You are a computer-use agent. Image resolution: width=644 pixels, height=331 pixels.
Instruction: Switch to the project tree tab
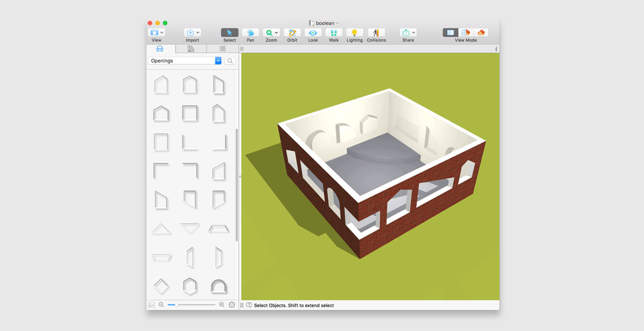[222, 49]
